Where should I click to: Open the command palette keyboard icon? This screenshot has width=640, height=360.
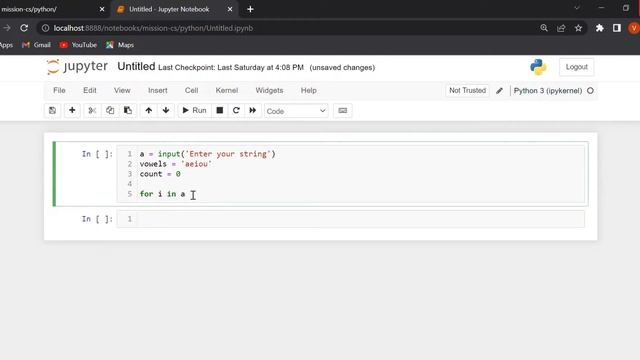(342, 111)
